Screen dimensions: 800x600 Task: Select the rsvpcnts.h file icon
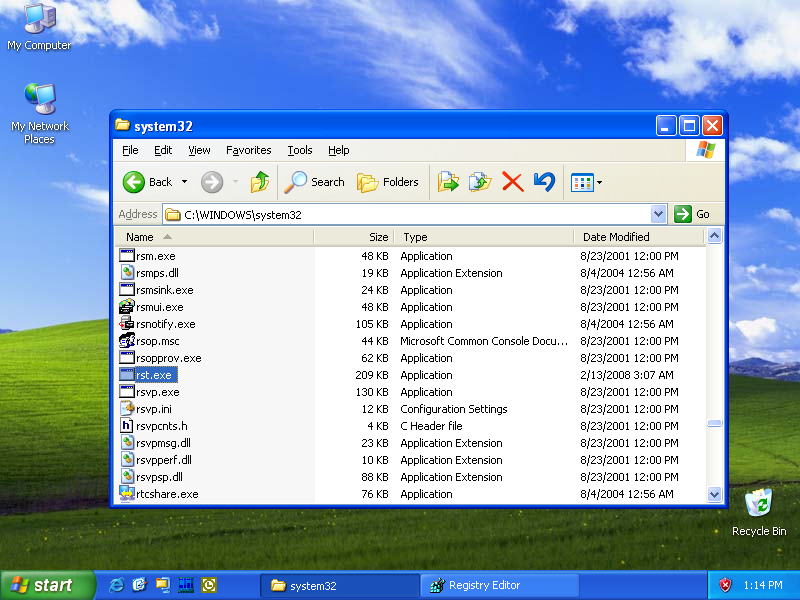coord(127,426)
